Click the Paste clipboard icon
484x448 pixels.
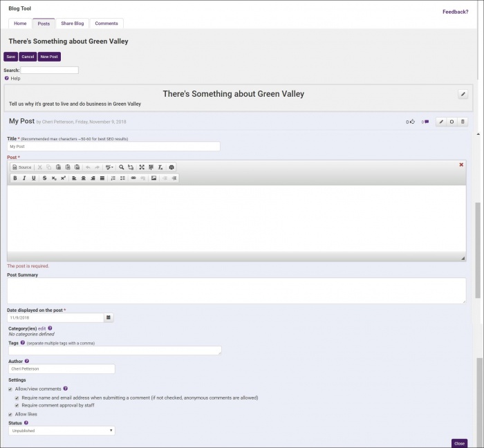click(x=58, y=167)
